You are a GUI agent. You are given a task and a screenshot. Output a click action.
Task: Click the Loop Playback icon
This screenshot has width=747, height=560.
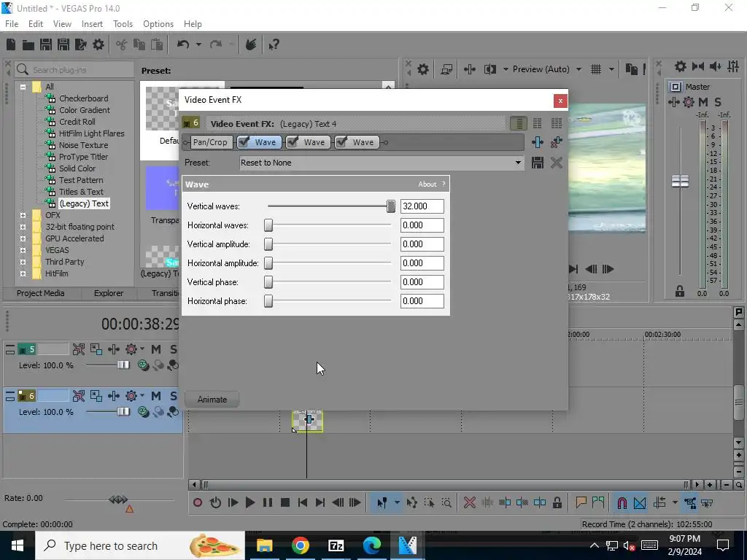[x=215, y=502]
